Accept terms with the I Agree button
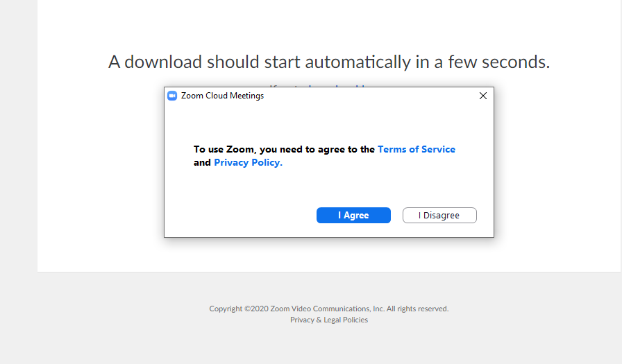The height and width of the screenshot is (364, 622). pyautogui.click(x=353, y=215)
